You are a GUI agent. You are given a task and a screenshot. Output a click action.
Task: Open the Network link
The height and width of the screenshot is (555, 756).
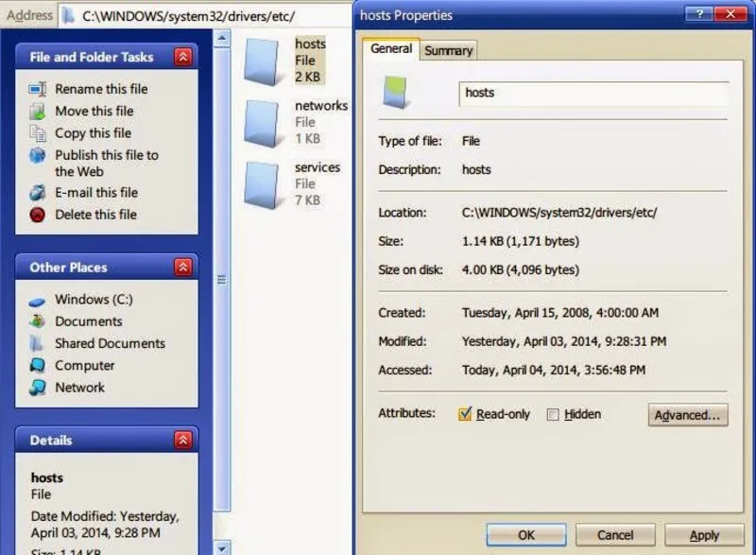tap(79, 388)
